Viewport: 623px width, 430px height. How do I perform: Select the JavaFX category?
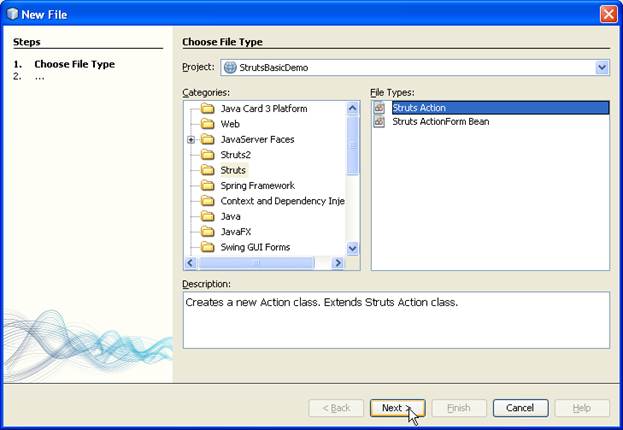(x=236, y=232)
